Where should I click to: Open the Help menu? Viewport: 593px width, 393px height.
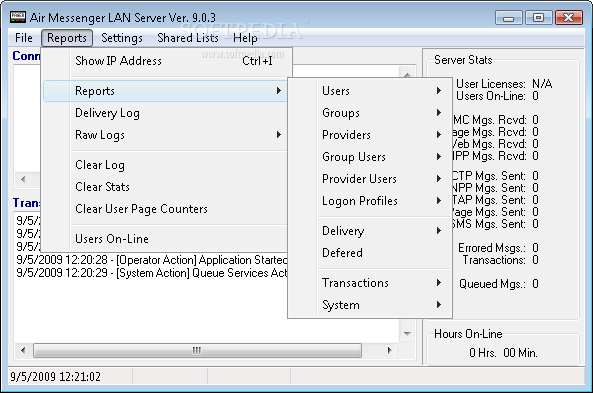245,38
